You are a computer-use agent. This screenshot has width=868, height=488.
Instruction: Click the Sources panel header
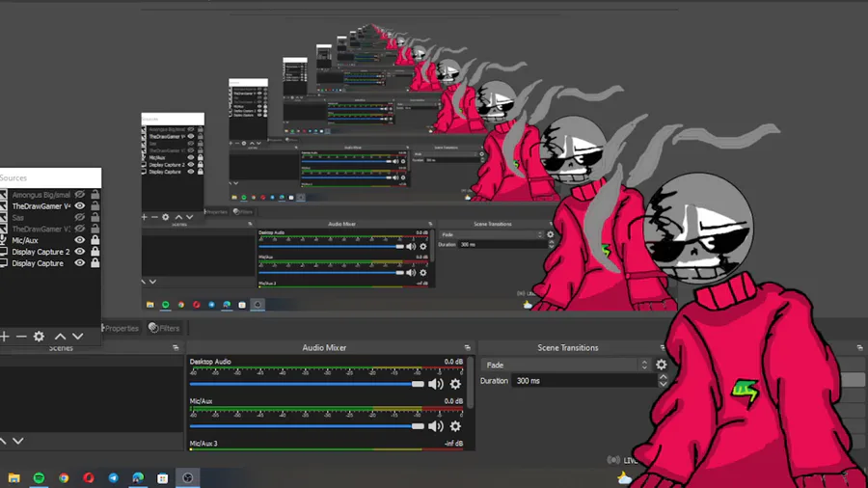(x=50, y=177)
